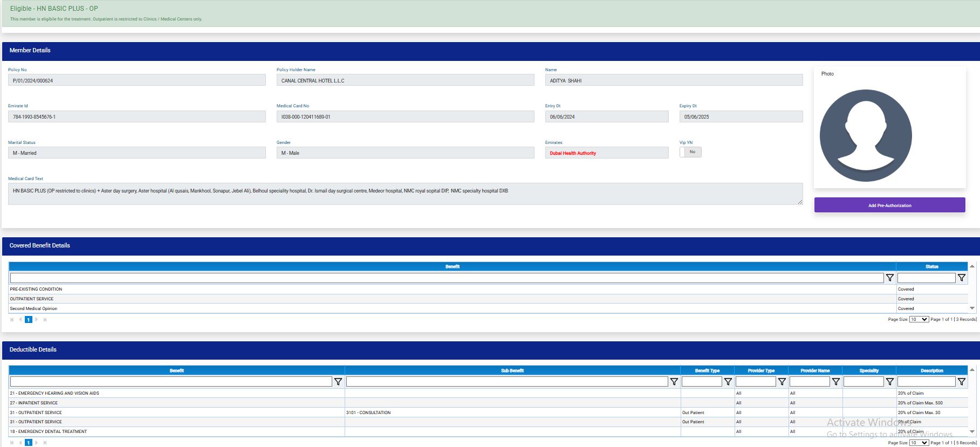Viewport: 980px width, 447px height.
Task: Click the Sub Benefit column filter icon
Action: [x=674, y=382]
